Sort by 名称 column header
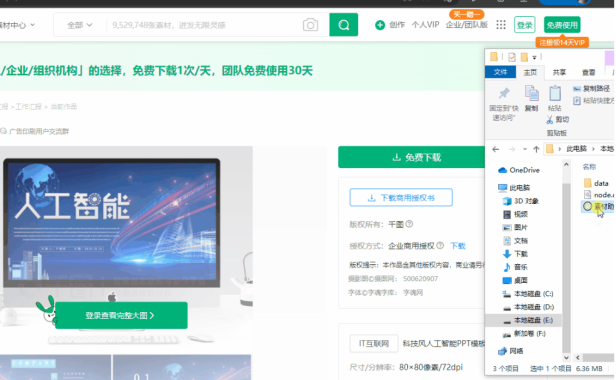Screen dimensions: 616x380 [x=589, y=167]
